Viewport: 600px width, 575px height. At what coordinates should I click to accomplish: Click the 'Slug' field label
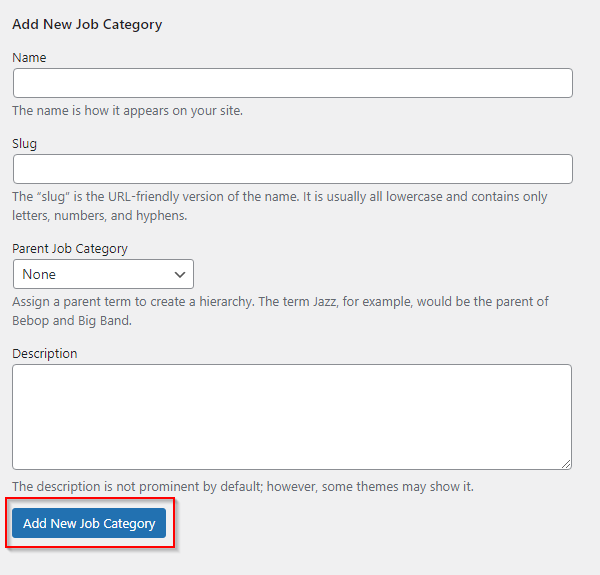pos(24,144)
